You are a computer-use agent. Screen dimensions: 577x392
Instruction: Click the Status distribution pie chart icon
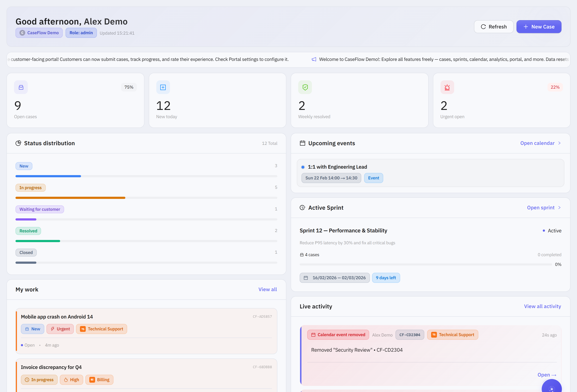click(18, 143)
